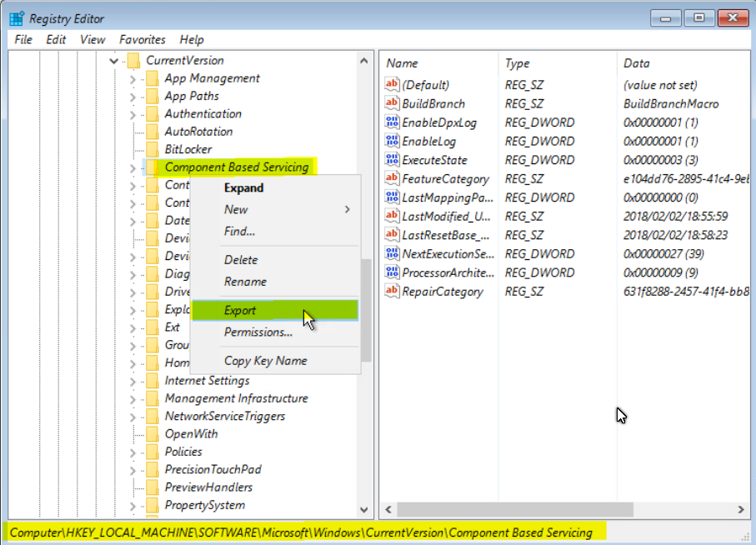Image resolution: width=756 pixels, height=545 pixels.
Task: Select the PreviewHandlers key
Action: (x=208, y=487)
